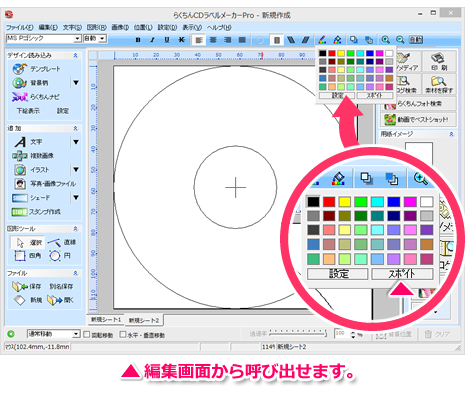Screen dimensions: 465x398
Task: Click 下絵表示 in design panel
Action: coord(28,111)
